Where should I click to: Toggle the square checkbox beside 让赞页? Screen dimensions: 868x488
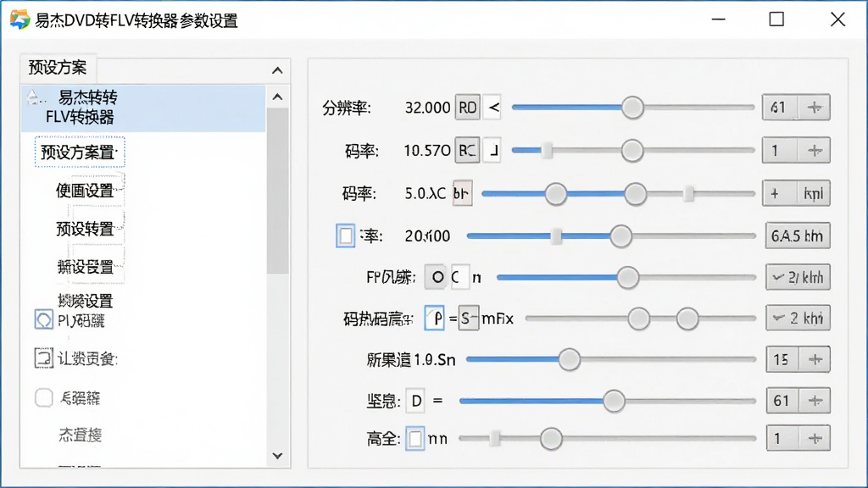(44, 358)
